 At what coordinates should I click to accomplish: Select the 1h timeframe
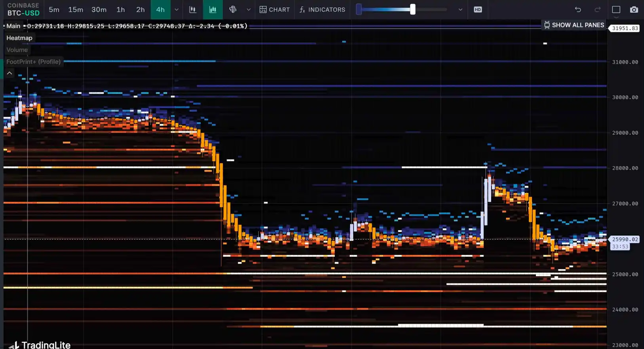(x=121, y=9)
